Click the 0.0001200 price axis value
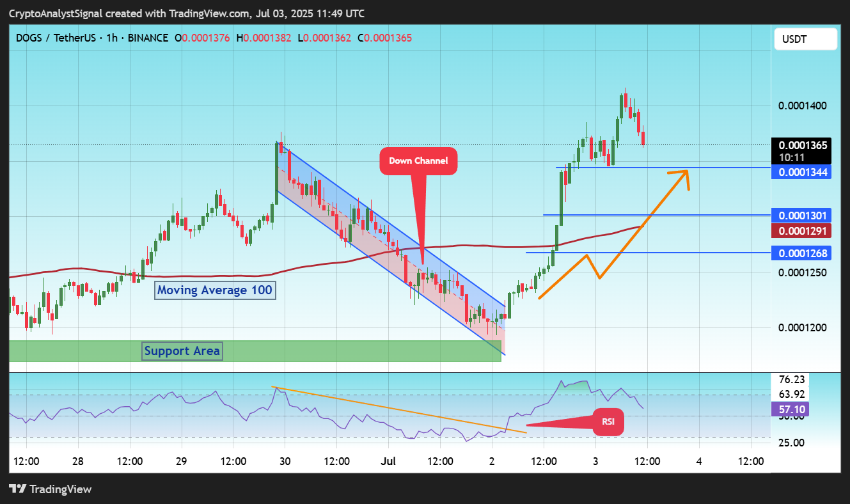The height and width of the screenshot is (504, 850). tap(803, 327)
